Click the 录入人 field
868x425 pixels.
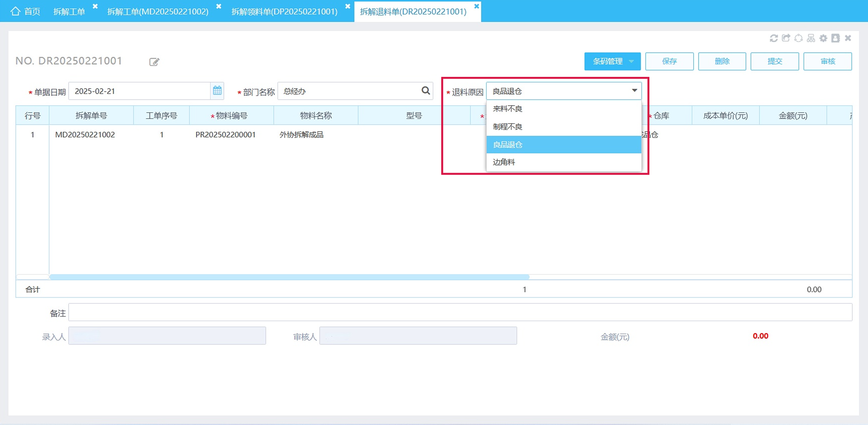[167, 336]
